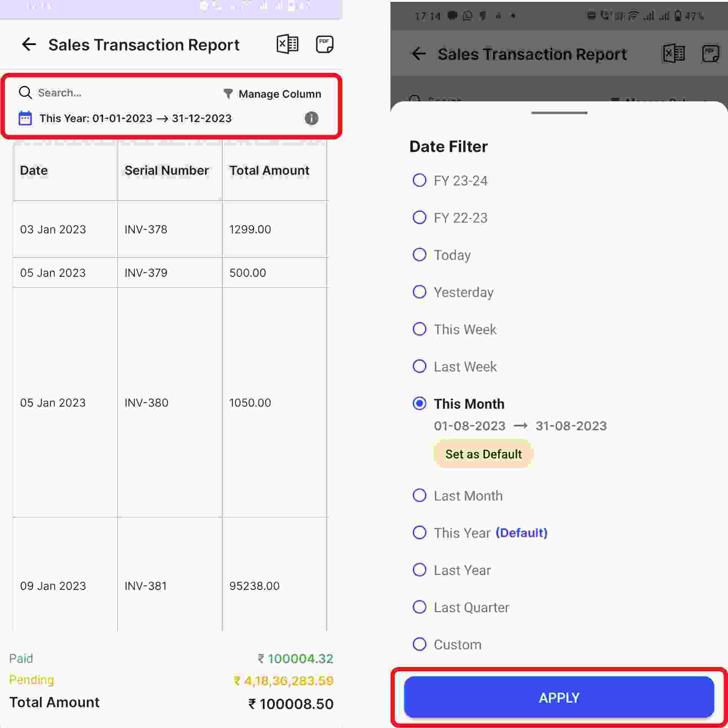Choose This Year (Default) option
This screenshot has height=728, width=728.
pos(419,533)
